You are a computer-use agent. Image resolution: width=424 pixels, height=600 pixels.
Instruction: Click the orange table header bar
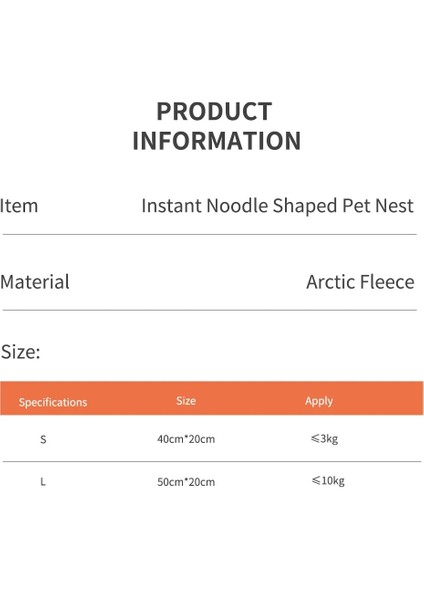212,398
